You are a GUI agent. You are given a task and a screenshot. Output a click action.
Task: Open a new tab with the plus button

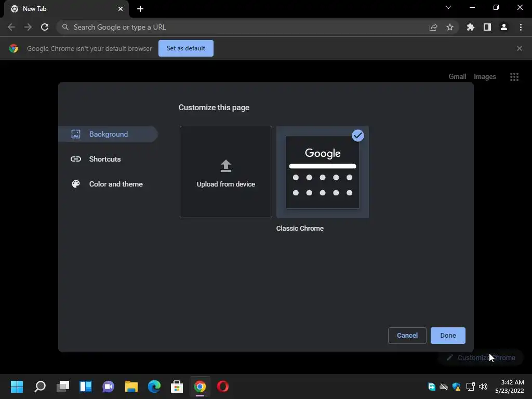[x=140, y=9]
